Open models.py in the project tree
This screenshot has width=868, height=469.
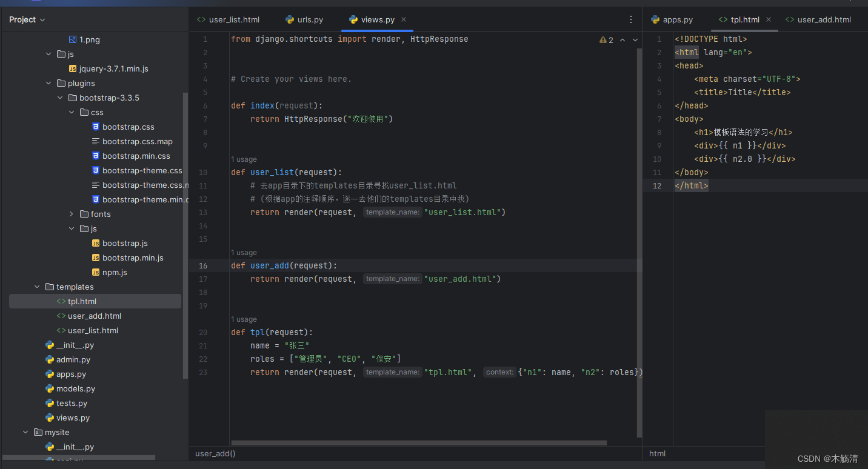(75, 388)
